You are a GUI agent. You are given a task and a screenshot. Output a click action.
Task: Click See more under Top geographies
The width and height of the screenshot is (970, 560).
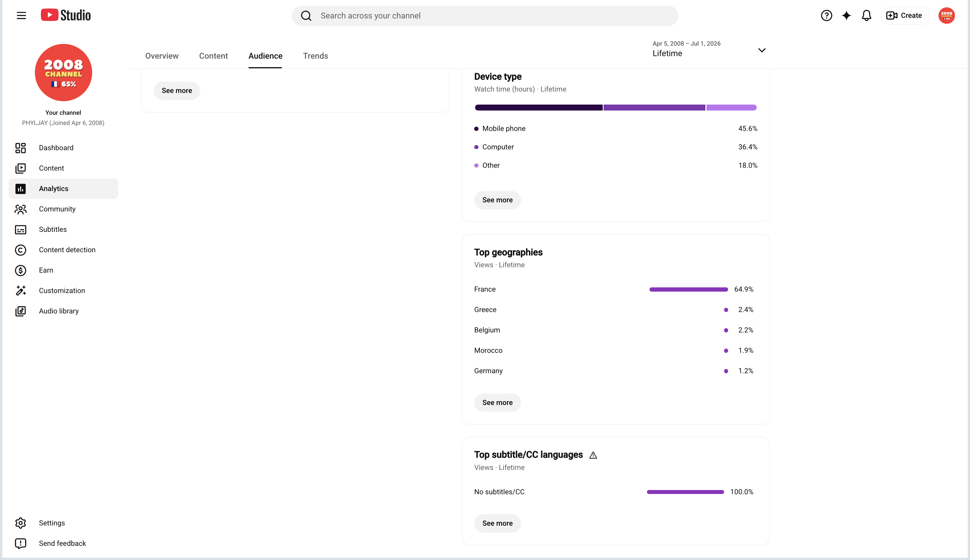tap(497, 403)
